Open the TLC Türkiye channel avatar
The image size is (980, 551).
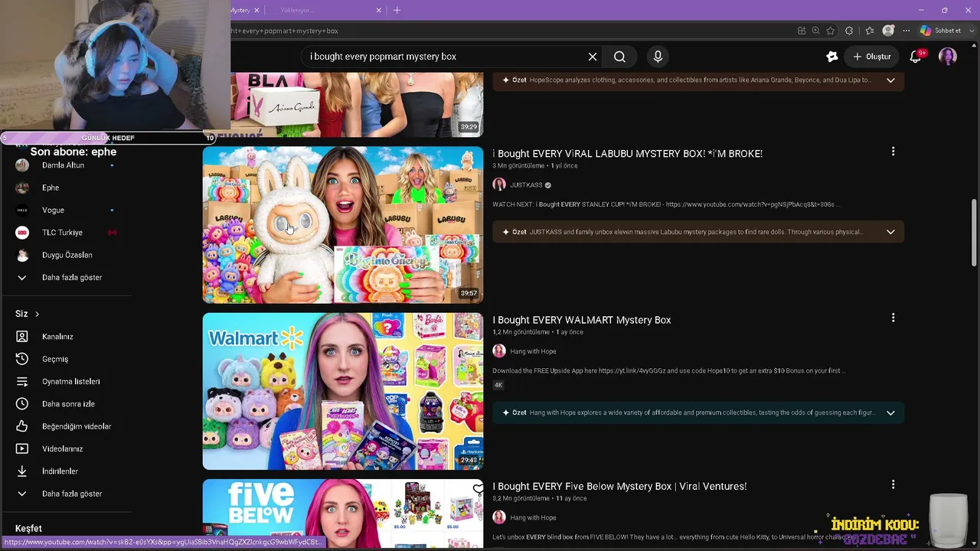click(x=22, y=233)
